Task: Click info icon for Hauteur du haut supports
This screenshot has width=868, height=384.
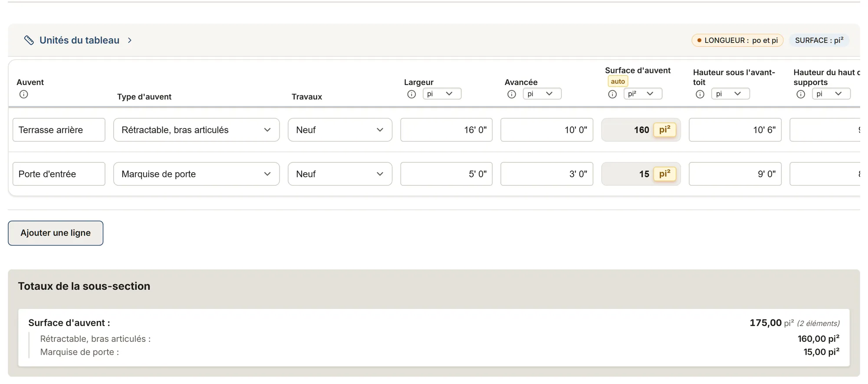Action: (801, 94)
